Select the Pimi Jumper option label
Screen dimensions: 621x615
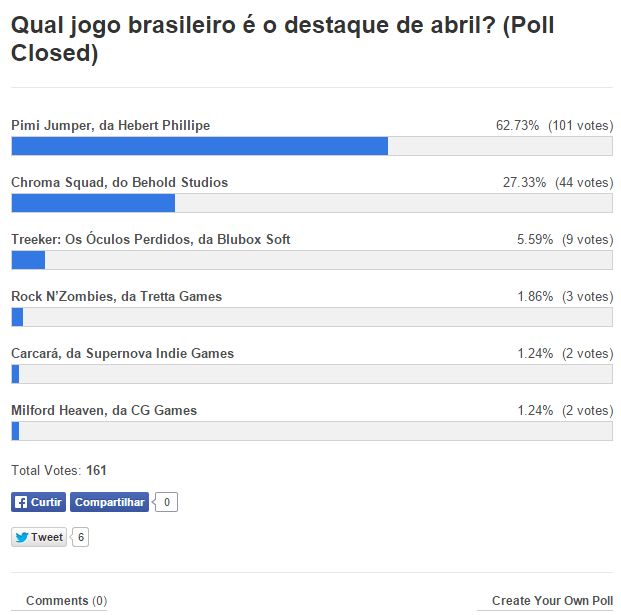click(110, 126)
